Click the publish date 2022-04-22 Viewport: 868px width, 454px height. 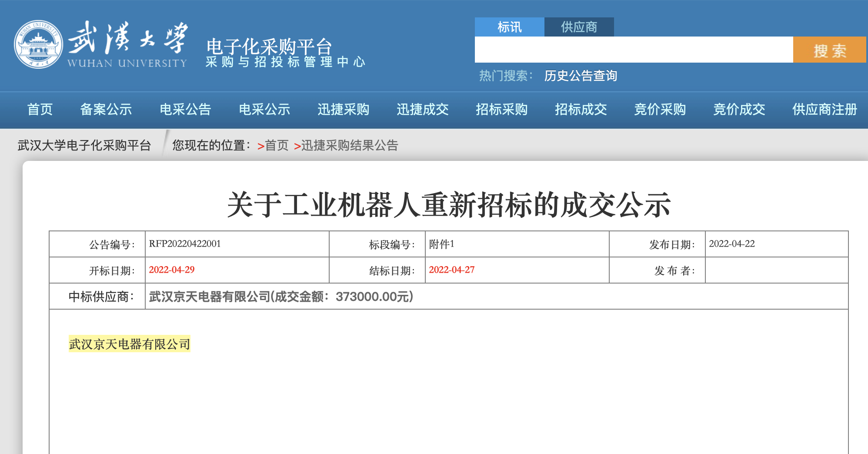tap(732, 244)
